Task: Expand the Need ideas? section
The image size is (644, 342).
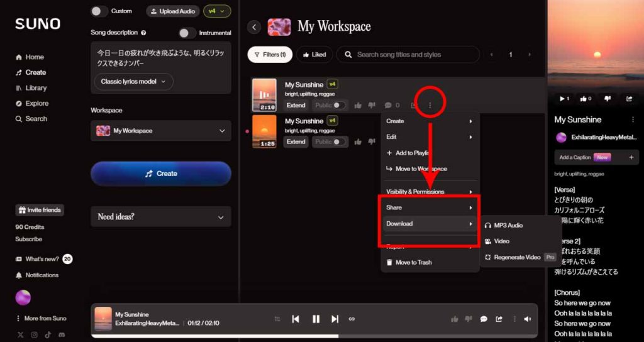Action: coord(161,216)
